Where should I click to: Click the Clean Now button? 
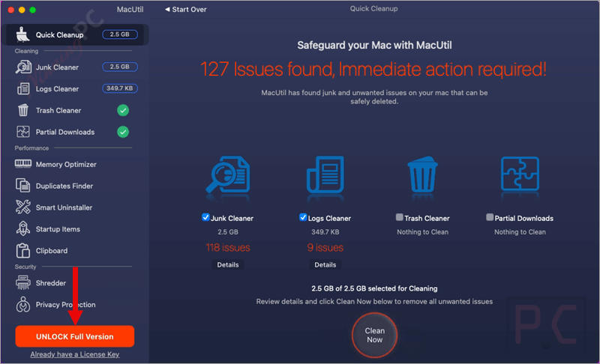pyautogui.click(x=374, y=335)
